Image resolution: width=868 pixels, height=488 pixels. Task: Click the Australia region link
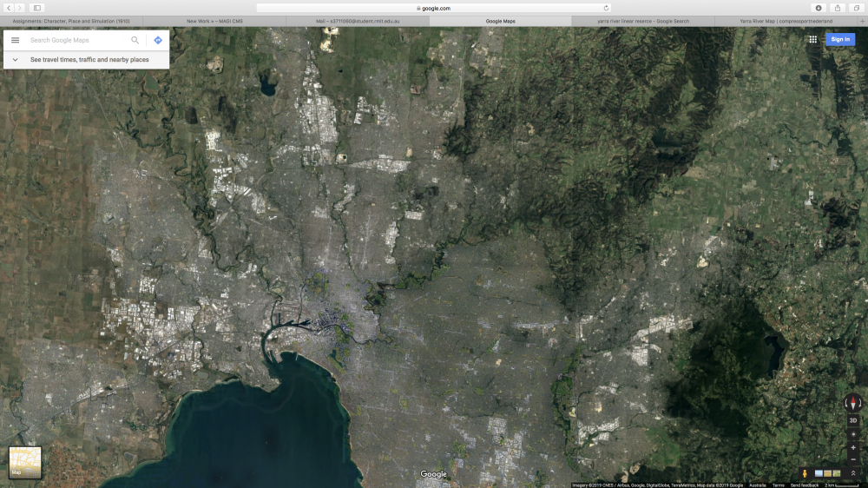(x=757, y=485)
